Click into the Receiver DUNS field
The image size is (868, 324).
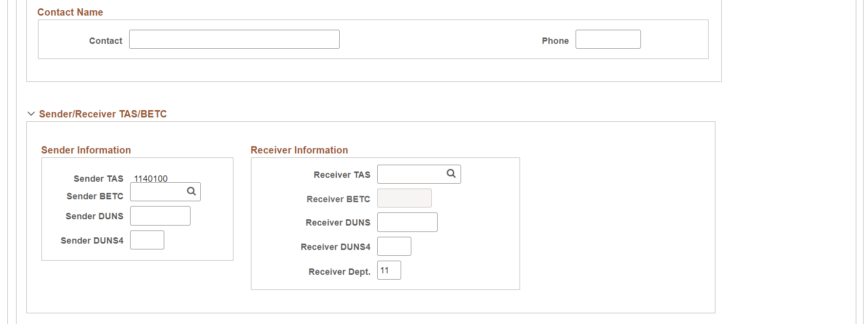point(407,222)
